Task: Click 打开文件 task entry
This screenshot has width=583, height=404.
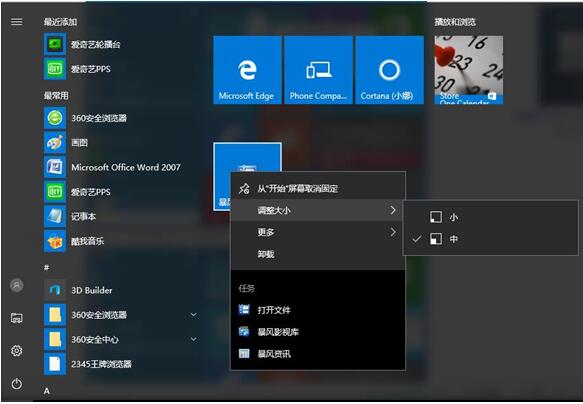Action: [x=318, y=310]
